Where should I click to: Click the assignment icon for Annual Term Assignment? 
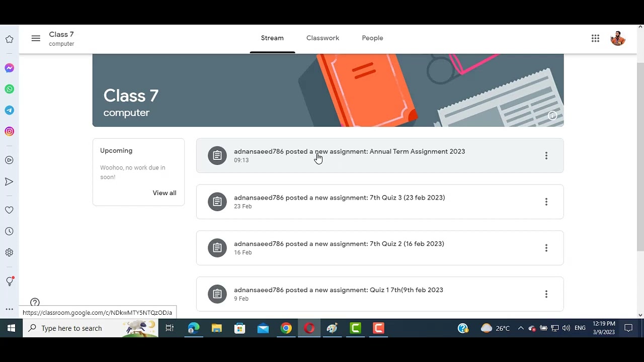coord(217,155)
